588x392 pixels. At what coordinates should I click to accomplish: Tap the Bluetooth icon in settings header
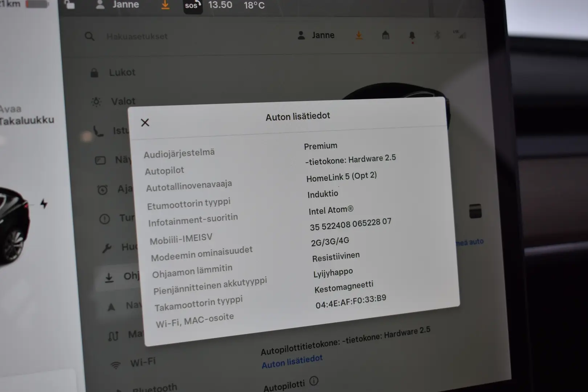437,35
